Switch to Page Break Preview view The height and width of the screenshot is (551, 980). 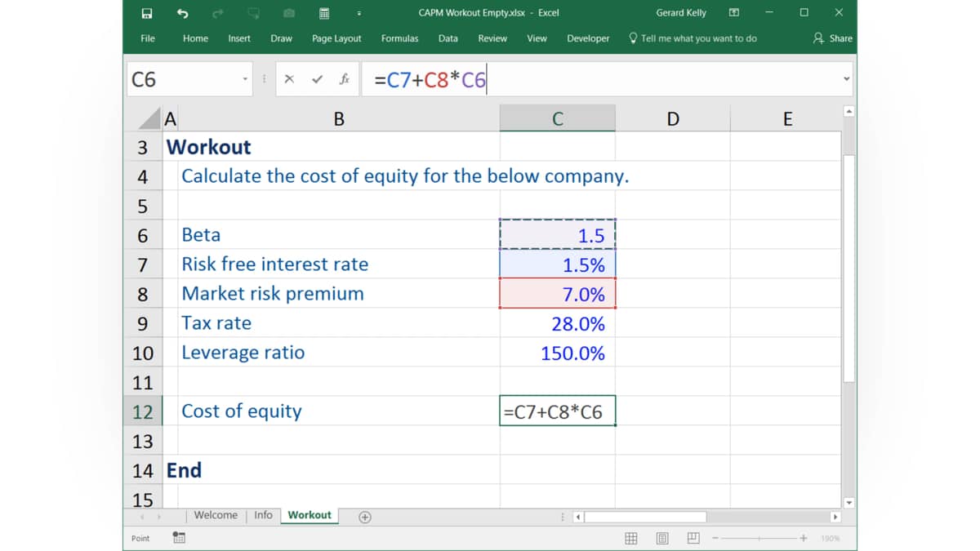[x=693, y=538]
